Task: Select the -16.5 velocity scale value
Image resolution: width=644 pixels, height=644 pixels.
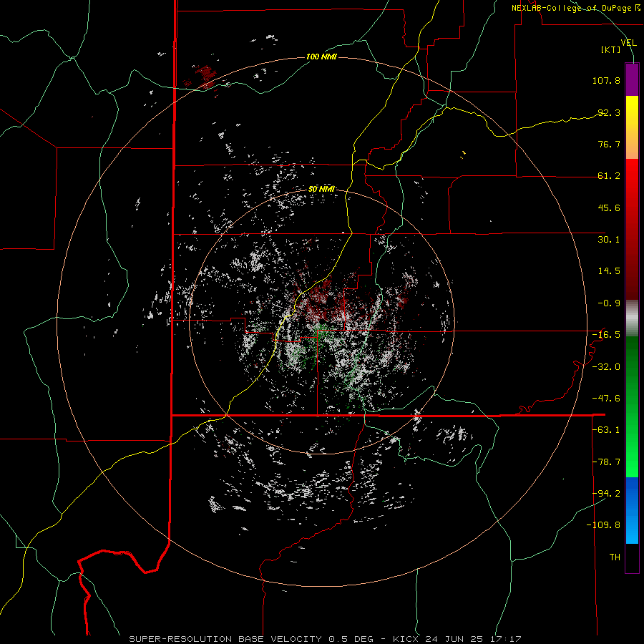Action: tap(606, 335)
